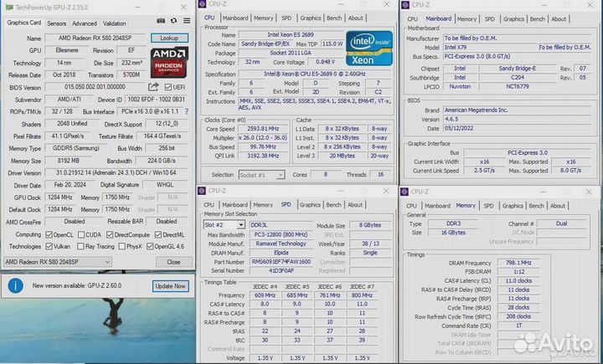Click the blue info icon beside update notice
This screenshot has width=603, height=364.
point(15,286)
